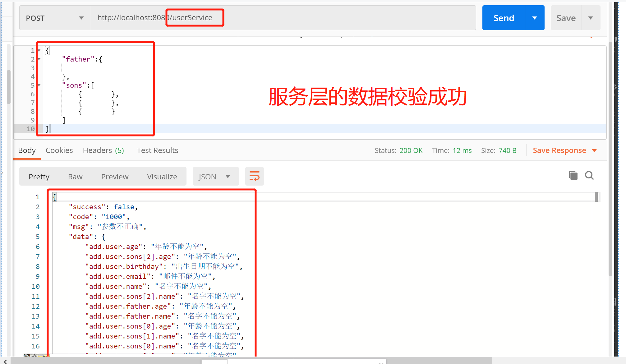
Task: Open the Headers (5) tab
Action: (103, 150)
